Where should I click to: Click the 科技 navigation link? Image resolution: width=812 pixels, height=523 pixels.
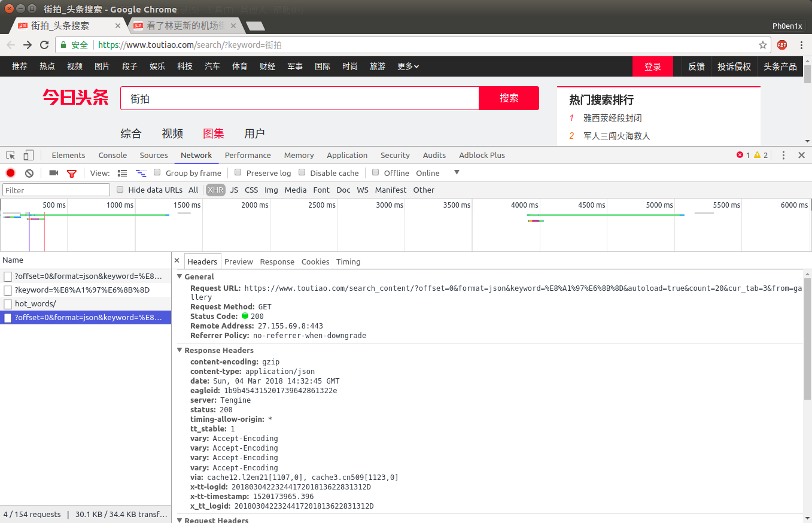pyautogui.click(x=185, y=66)
